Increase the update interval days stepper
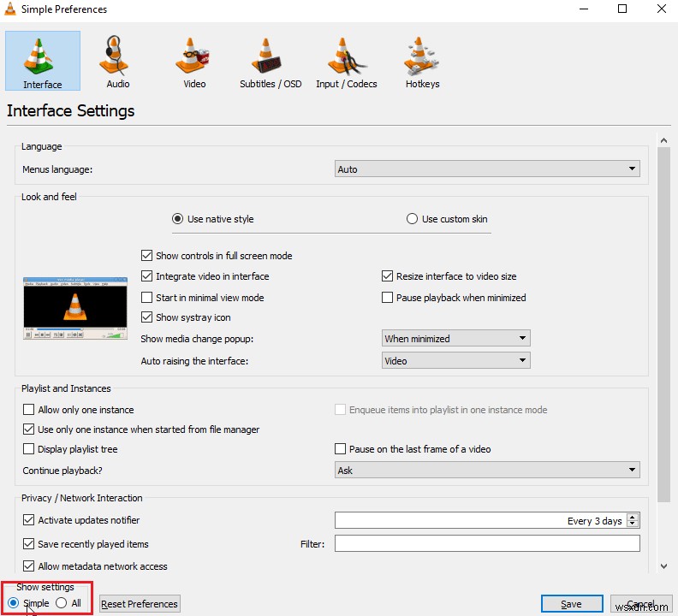678x616 pixels. click(633, 517)
